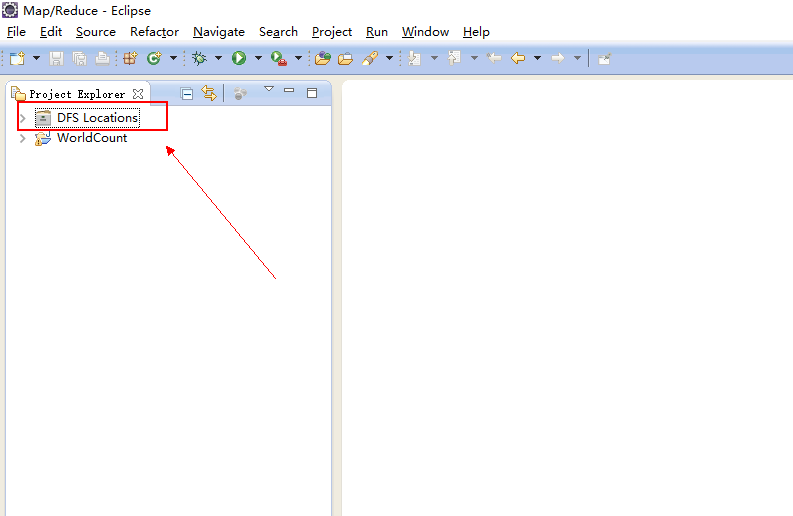The image size is (793, 516).
Task: Maximize the Project Explorer panel
Action: [312, 93]
